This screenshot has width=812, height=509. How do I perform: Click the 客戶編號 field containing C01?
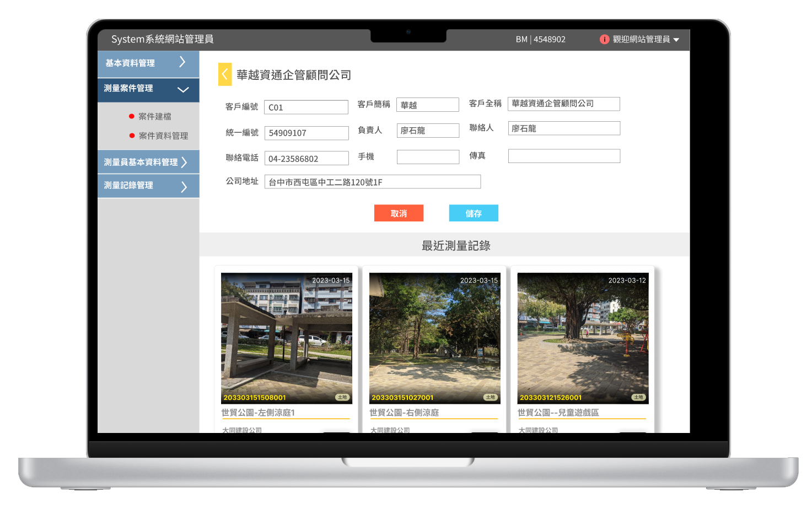coord(306,107)
